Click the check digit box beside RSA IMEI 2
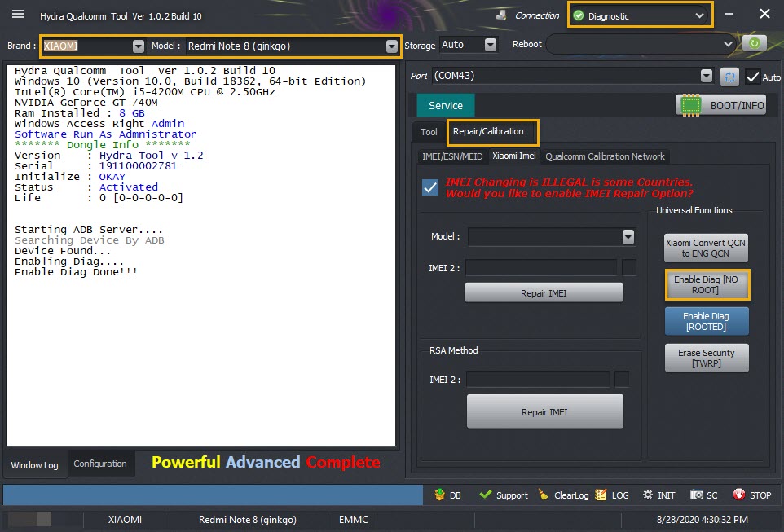 622,379
